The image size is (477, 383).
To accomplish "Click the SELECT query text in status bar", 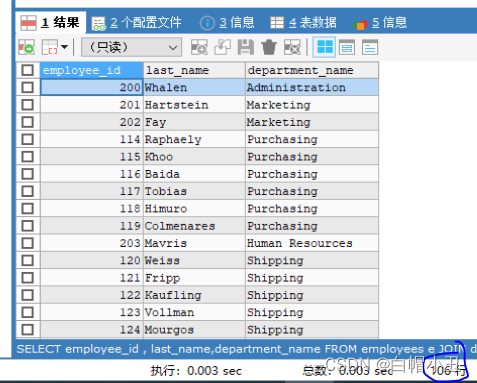I will [247, 349].
